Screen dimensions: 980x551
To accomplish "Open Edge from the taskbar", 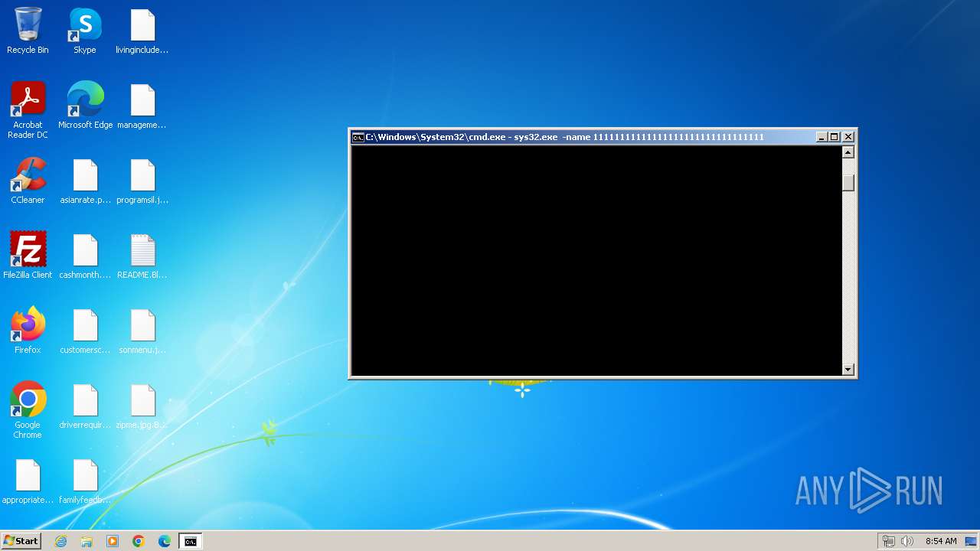I will point(165,541).
